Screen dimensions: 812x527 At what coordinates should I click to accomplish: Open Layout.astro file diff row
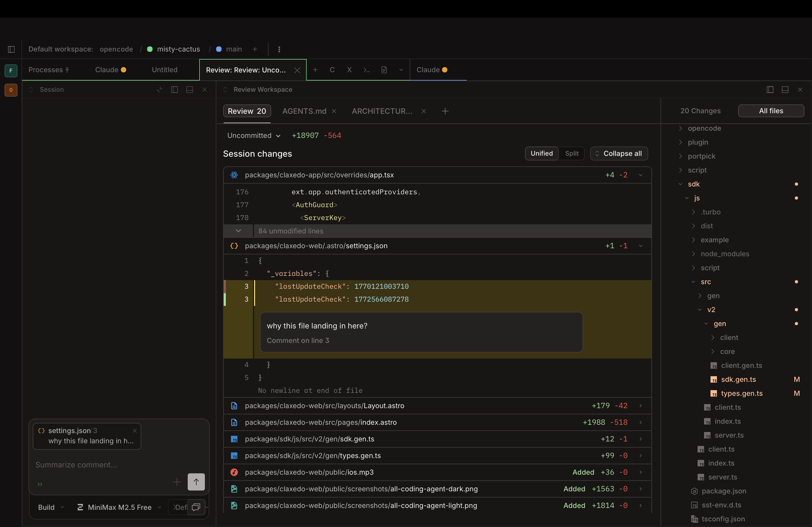(324, 406)
